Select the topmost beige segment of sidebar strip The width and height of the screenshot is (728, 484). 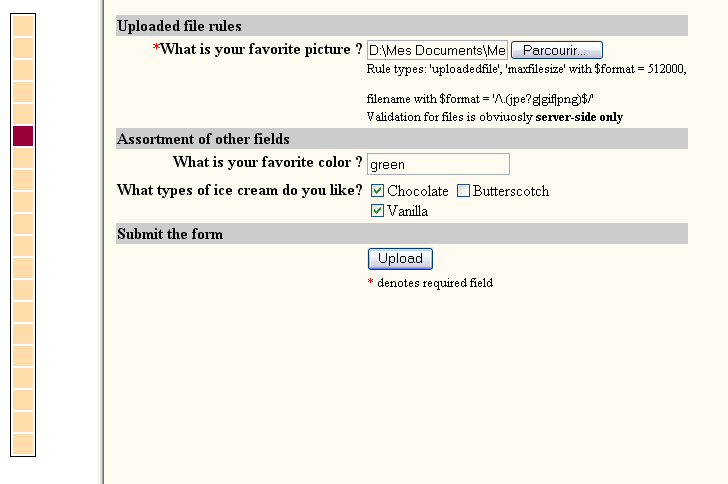(x=23, y=26)
